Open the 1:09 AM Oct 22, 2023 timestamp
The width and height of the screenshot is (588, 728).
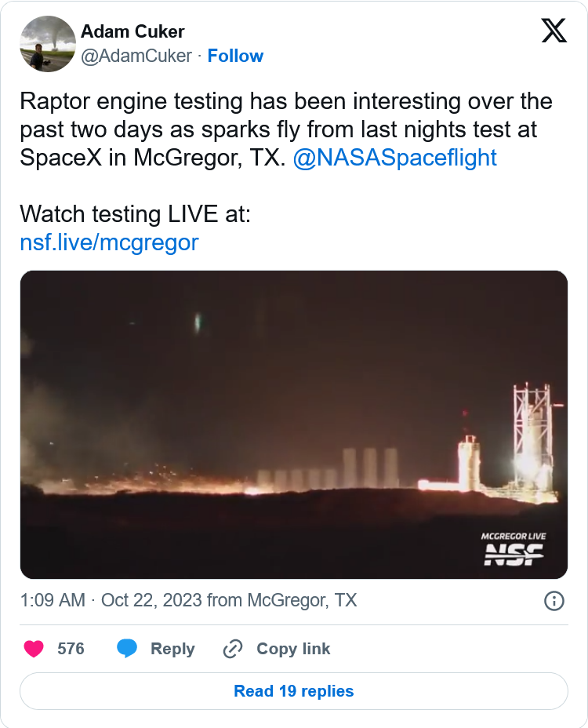point(111,601)
